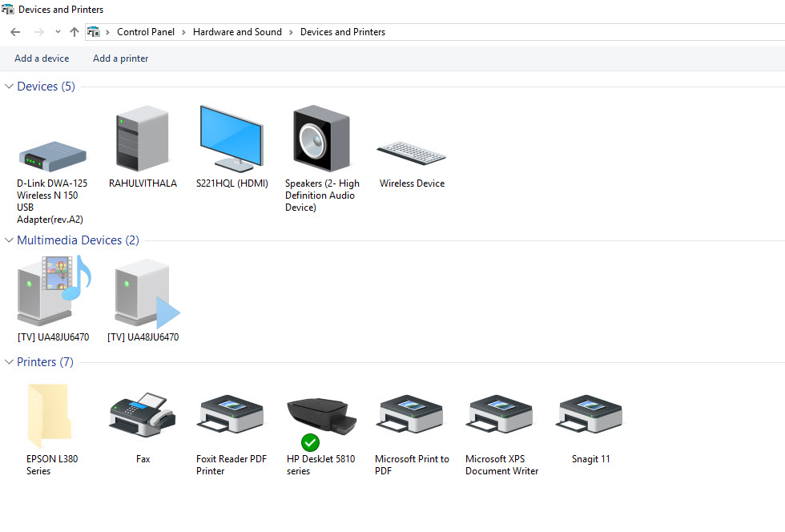Click the 'Fax' label
The width and height of the screenshot is (785, 532).
pyautogui.click(x=143, y=459)
